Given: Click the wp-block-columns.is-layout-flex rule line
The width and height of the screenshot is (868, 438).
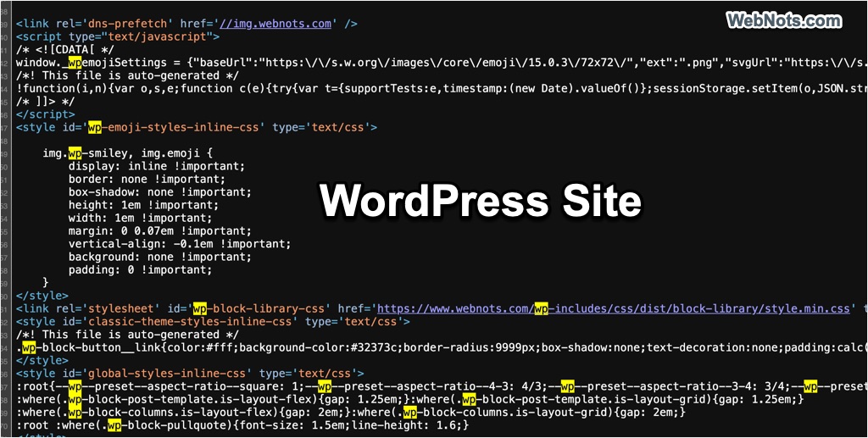Looking at the screenshot, I should click(x=351, y=413).
